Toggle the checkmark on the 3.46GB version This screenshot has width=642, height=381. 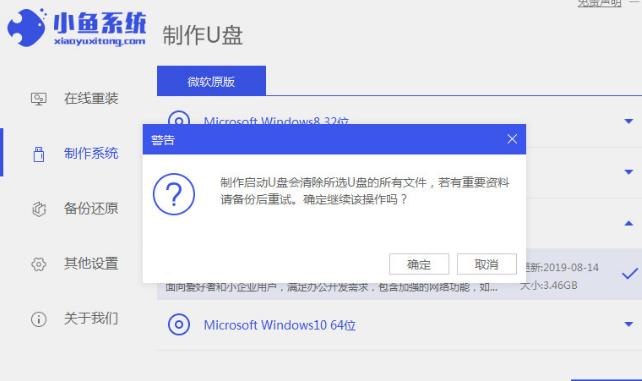(630, 274)
